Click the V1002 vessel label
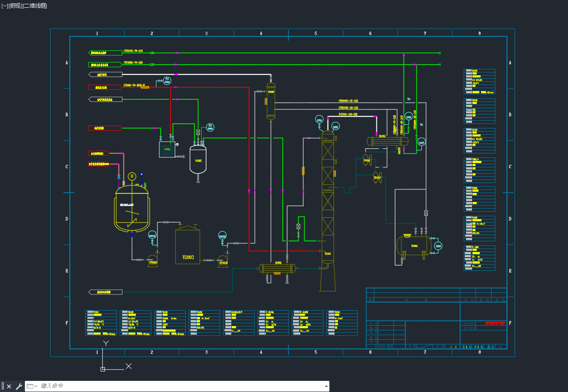568x392 pixels. click(x=198, y=161)
